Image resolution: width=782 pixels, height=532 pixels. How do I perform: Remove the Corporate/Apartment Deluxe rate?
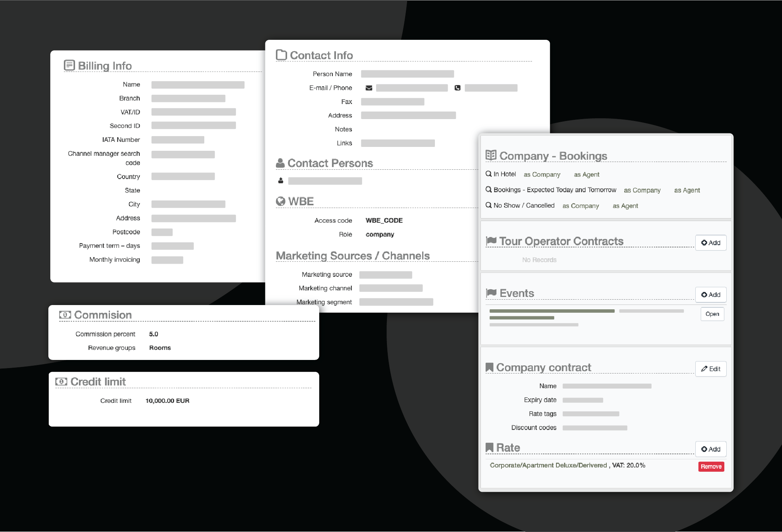coord(711,467)
